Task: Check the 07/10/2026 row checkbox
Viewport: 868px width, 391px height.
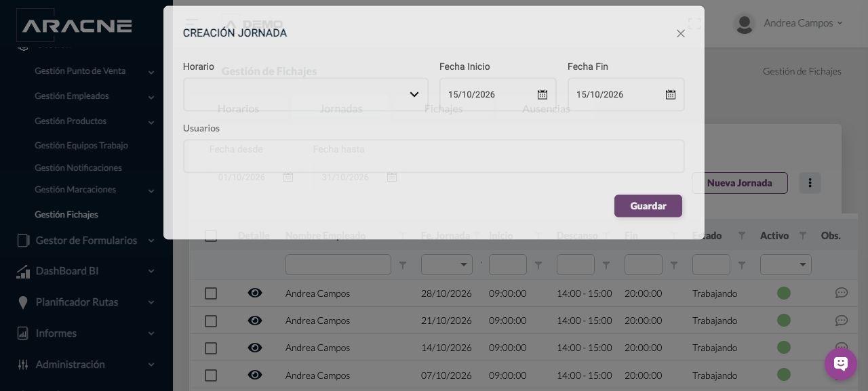Action: [x=211, y=375]
